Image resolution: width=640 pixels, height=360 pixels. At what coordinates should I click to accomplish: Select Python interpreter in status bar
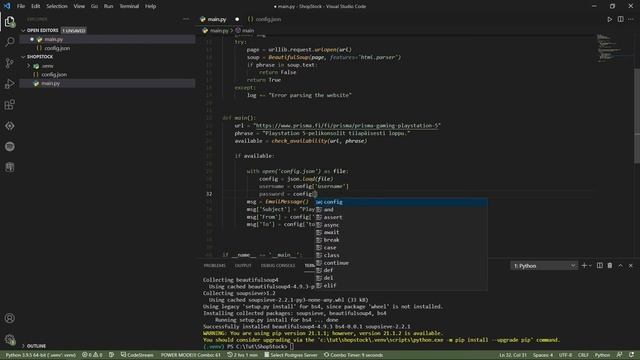tap(40, 355)
